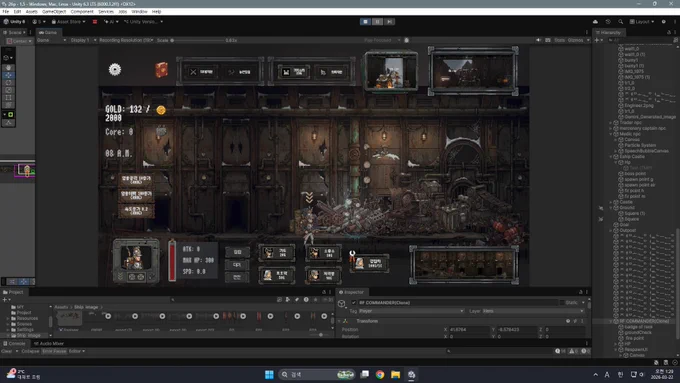Collapse RF COMMANDER(Clone) in Hierarchy
The image size is (680, 383).
[x=611, y=322]
